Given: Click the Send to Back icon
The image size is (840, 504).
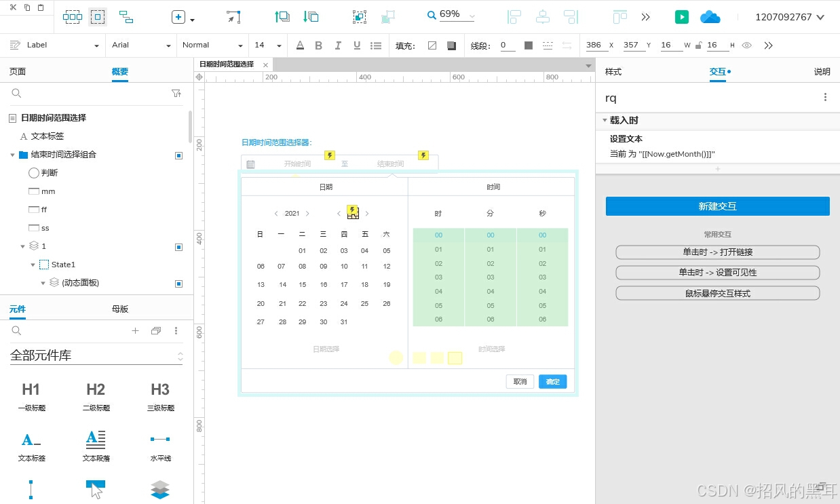Looking at the screenshot, I should pyautogui.click(x=311, y=17).
